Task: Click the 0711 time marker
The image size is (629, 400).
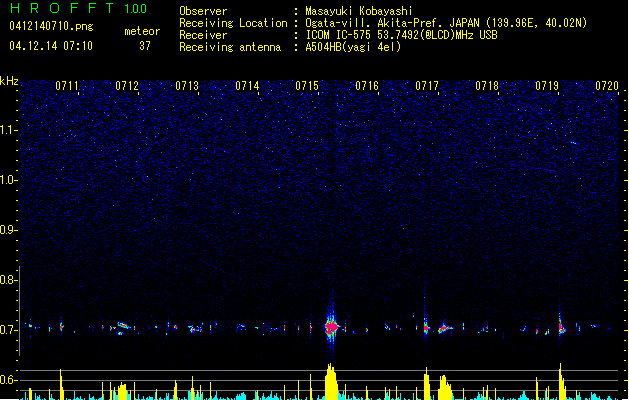Action: [67, 86]
